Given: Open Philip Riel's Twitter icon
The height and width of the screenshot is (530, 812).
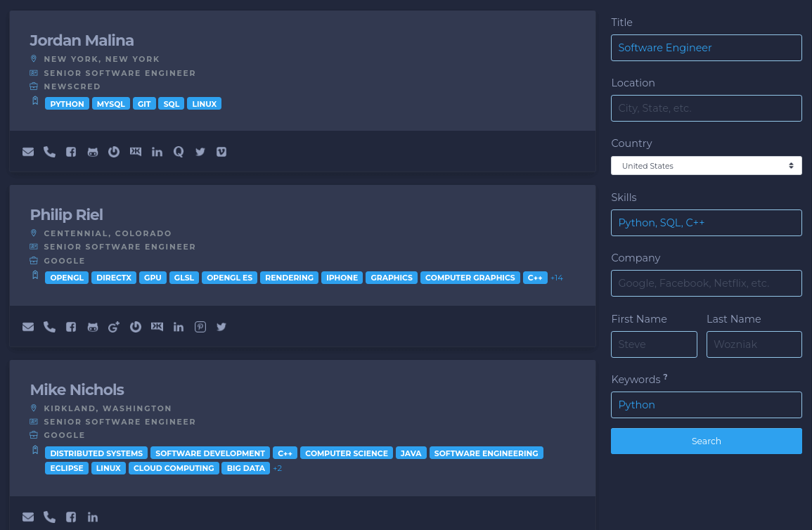Looking at the screenshot, I should 221,327.
